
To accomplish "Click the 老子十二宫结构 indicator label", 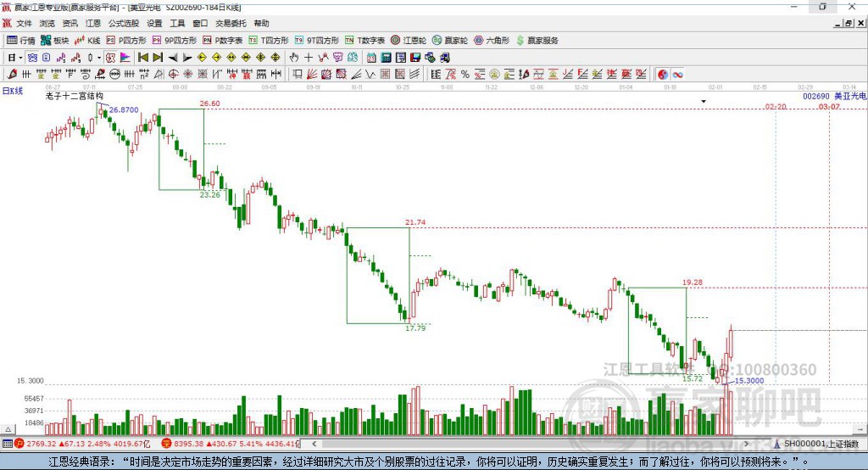I will click(x=75, y=96).
